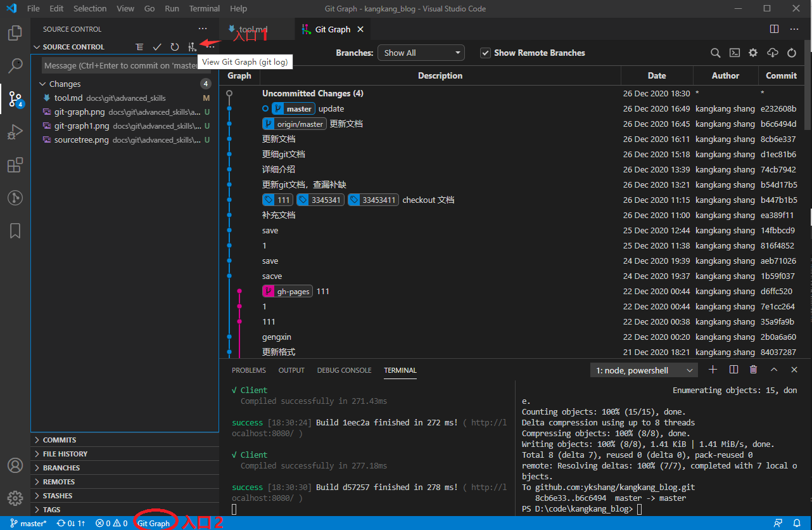Click fetch from remotes cloud icon

(x=772, y=53)
